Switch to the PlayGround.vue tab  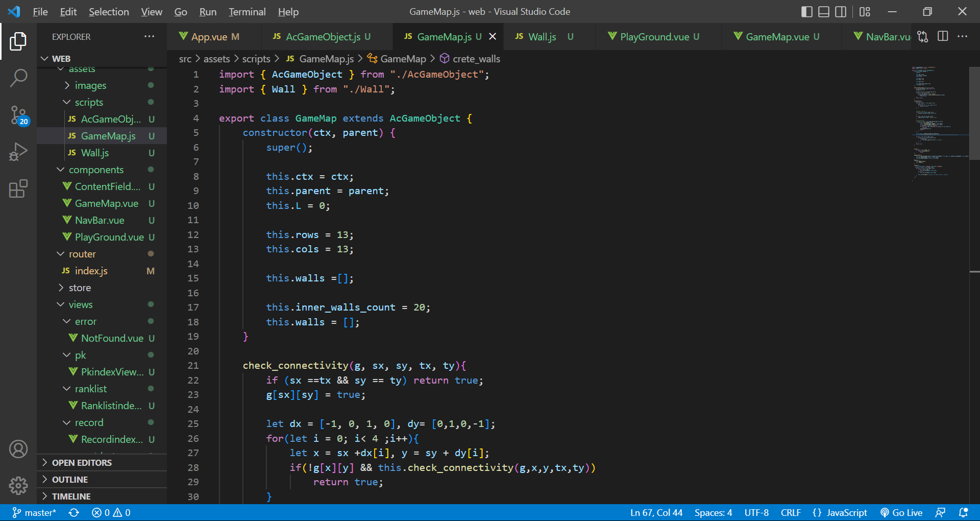(658, 37)
